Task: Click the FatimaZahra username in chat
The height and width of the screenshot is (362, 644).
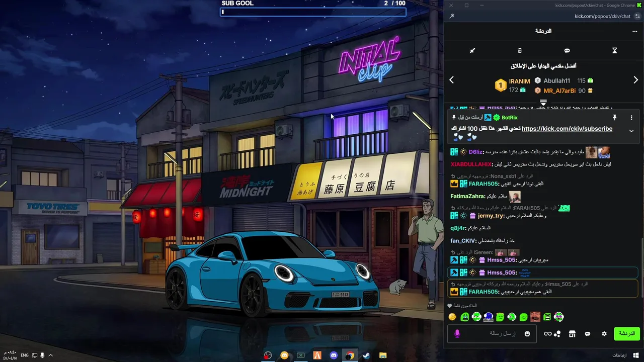Action: (x=467, y=197)
